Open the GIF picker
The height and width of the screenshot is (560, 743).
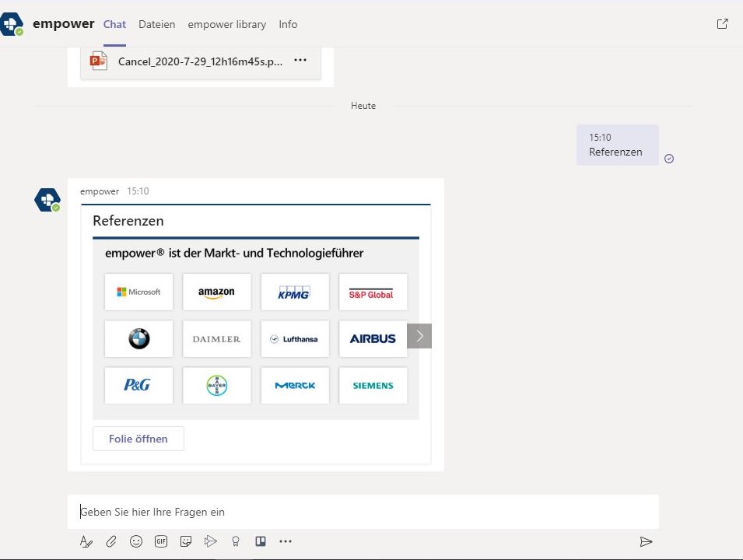[161, 541]
